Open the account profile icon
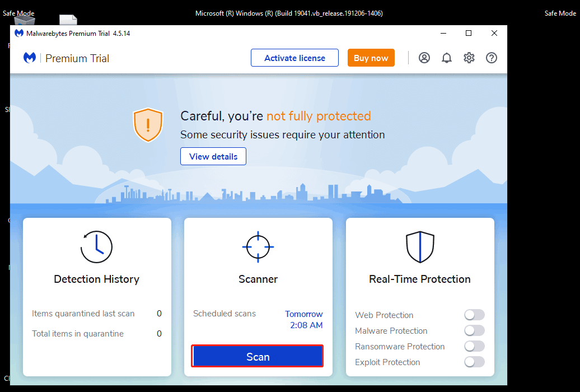This screenshot has width=580, height=392. click(x=424, y=58)
